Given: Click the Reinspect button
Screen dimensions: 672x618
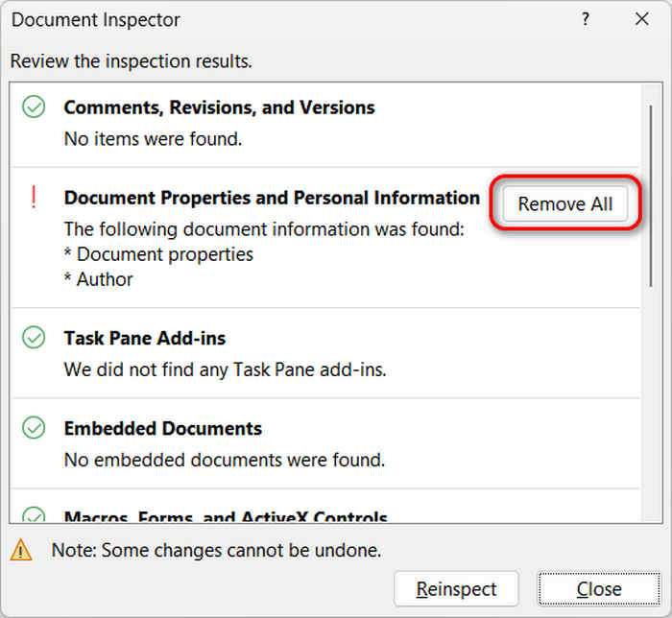Looking at the screenshot, I should 456,589.
